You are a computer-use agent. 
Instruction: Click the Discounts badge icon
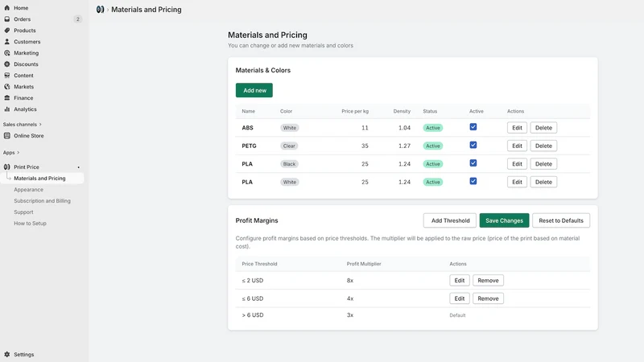tap(7, 64)
